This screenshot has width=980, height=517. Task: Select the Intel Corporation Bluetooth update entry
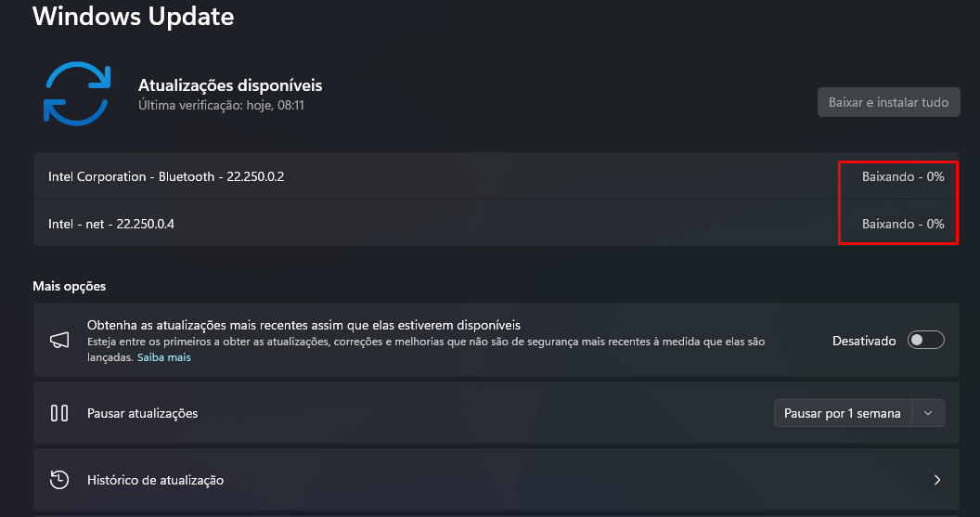(166, 176)
